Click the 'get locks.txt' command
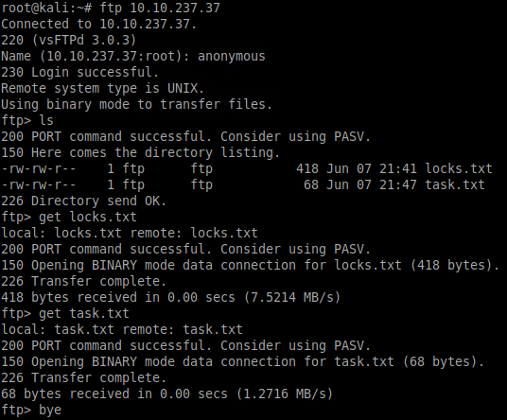The width and height of the screenshot is (507, 420). point(88,217)
